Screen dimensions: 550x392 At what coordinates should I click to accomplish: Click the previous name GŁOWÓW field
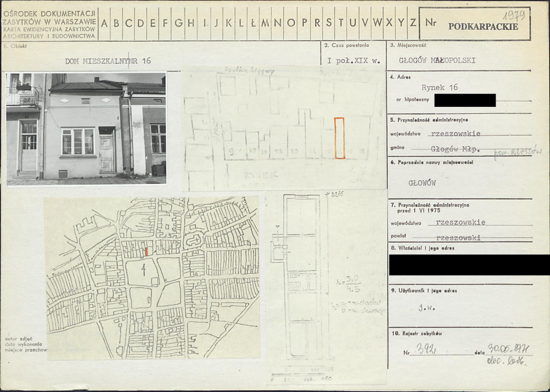tap(422, 183)
